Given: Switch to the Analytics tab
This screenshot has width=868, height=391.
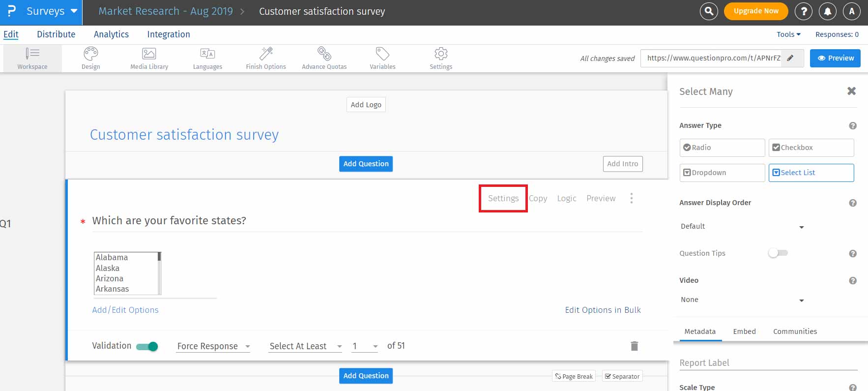Looking at the screenshot, I should click(x=111, y=34).
